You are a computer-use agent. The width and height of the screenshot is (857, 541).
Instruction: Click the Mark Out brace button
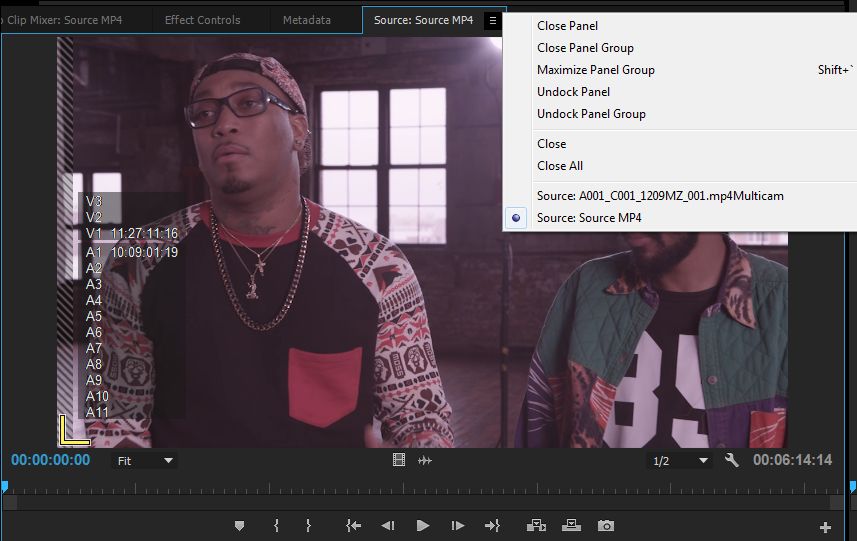pos(308,526)
